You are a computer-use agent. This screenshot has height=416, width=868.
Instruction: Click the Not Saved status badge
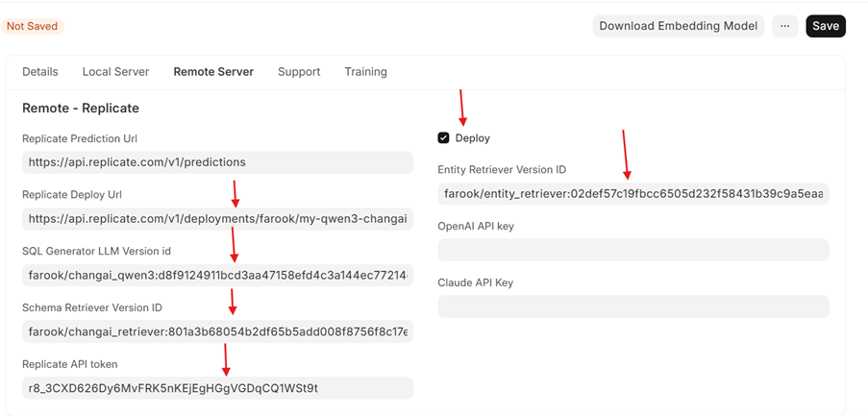32,26
